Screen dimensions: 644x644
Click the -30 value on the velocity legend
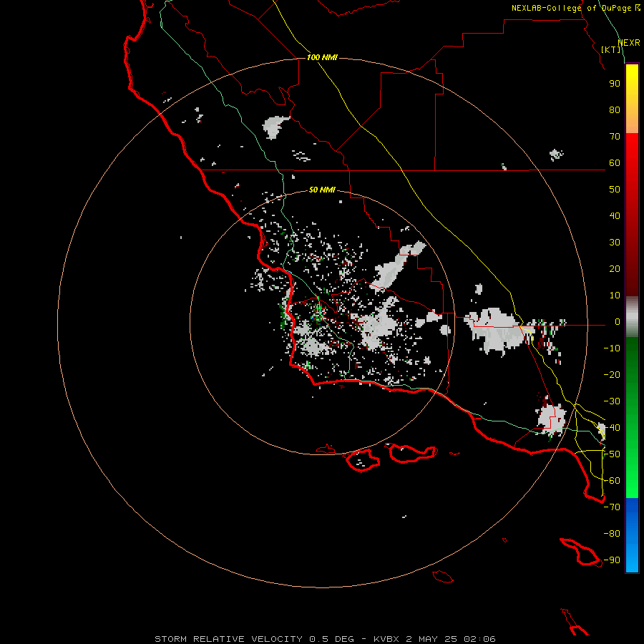pos(612,401)
